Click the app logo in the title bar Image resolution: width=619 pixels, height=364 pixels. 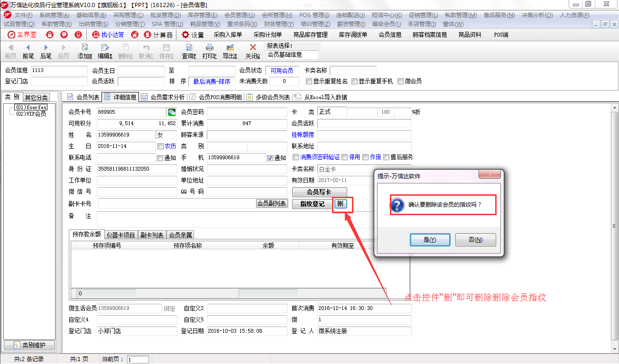(x=5, y=4)
